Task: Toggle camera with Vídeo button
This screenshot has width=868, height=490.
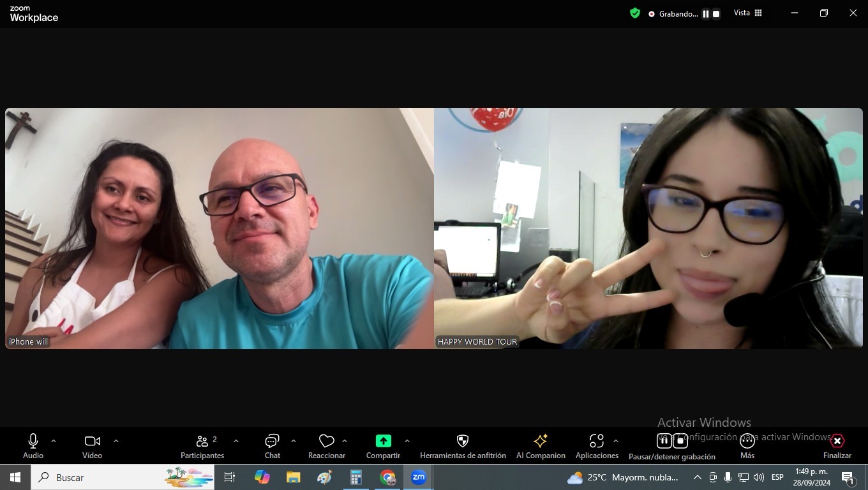Action: pos(93,446)
